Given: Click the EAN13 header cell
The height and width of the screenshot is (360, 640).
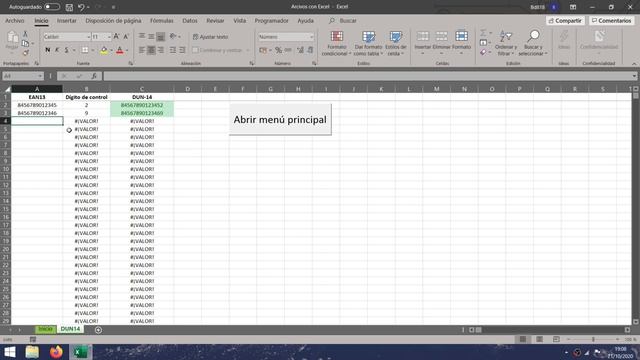Looking at the screenshot, I should (x=37, y=97).
